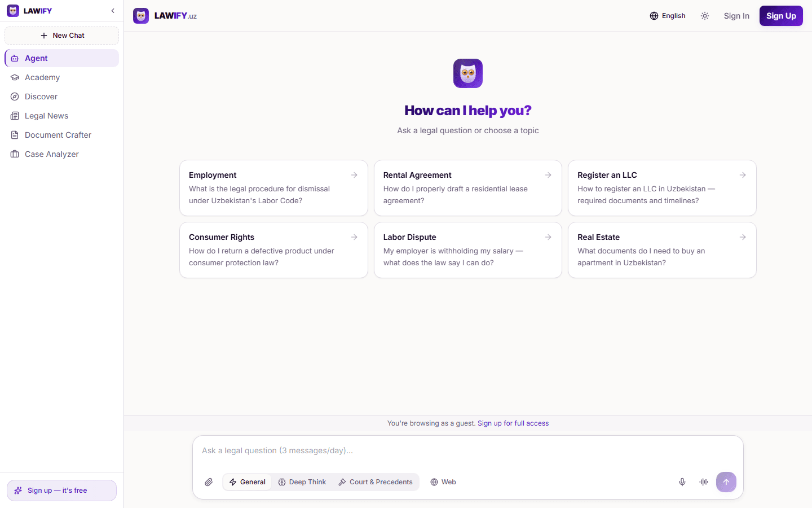Click the Legal News newspaper icon
This screenshot has height=508, width=812.
15,116
